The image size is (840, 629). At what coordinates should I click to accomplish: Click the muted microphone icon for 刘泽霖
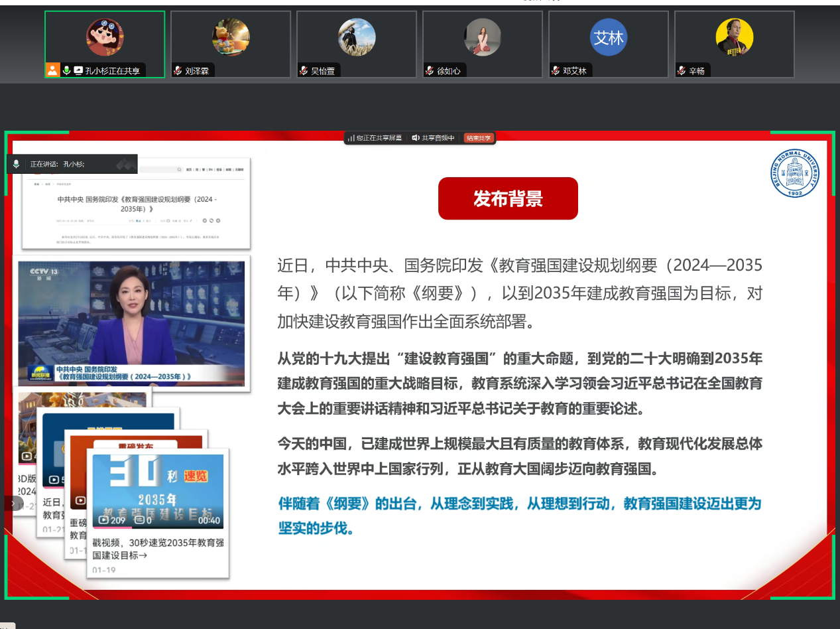[x=178, y=70]
